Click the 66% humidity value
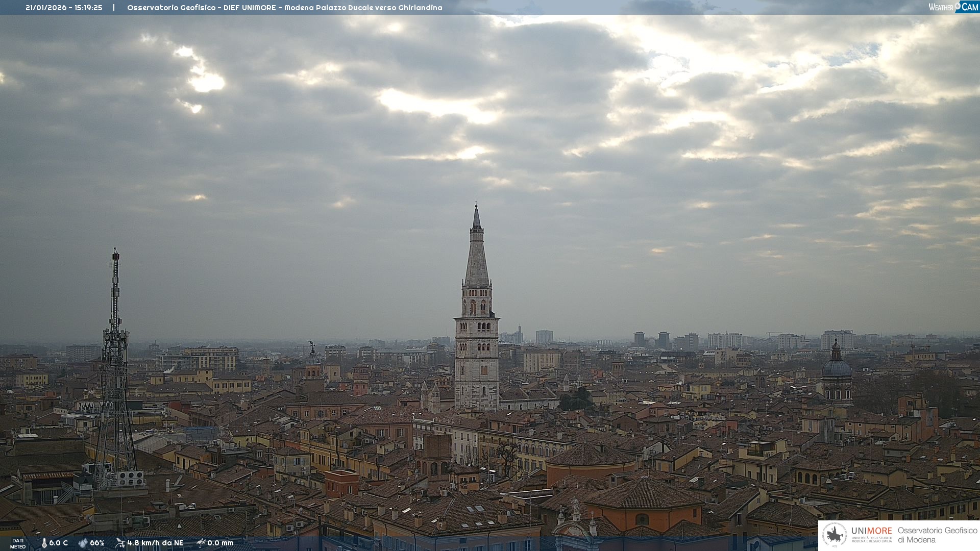Screen dimensions: 980x551 coord(97,543)
